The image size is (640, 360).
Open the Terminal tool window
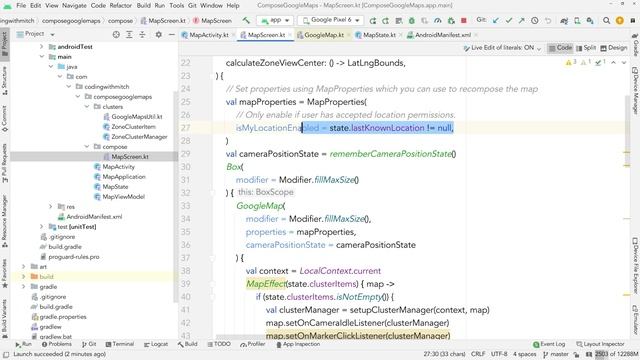[x=120, y=344]
